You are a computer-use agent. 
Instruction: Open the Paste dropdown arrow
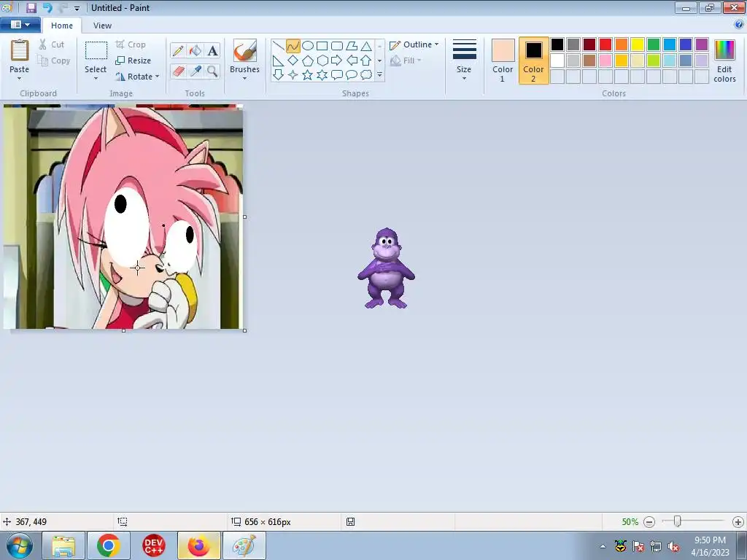[20, 79]
